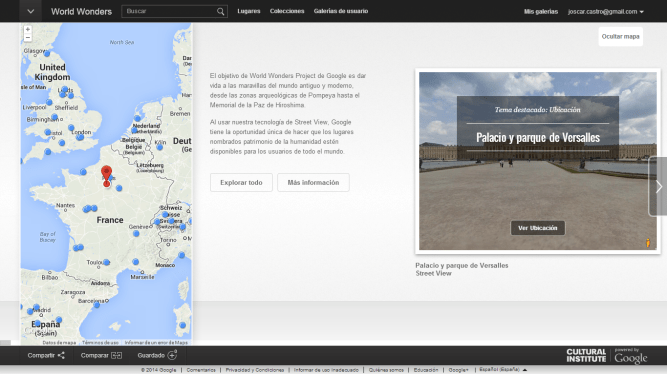Click the search magnifier icon
667x374 pixels.
point(221,11)
